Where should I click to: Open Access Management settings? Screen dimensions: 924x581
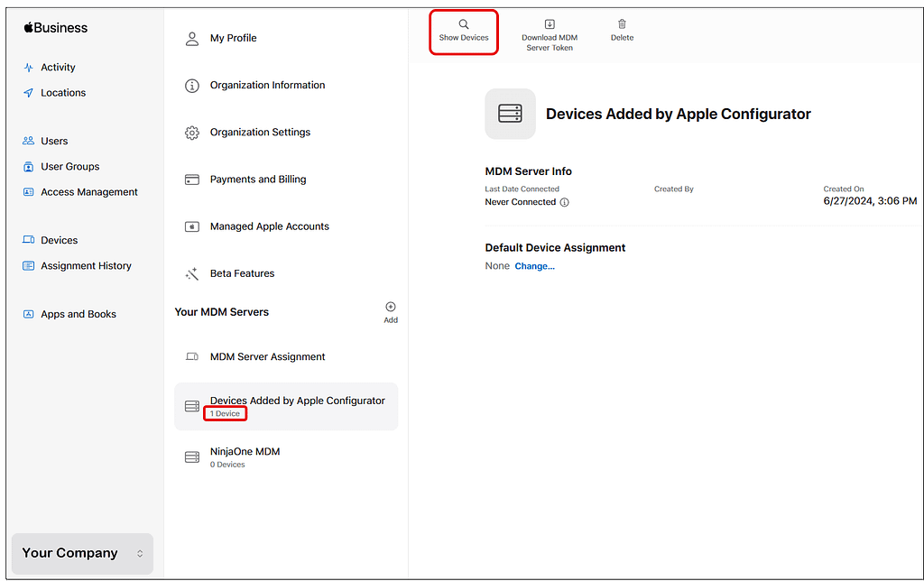[89, 191]
